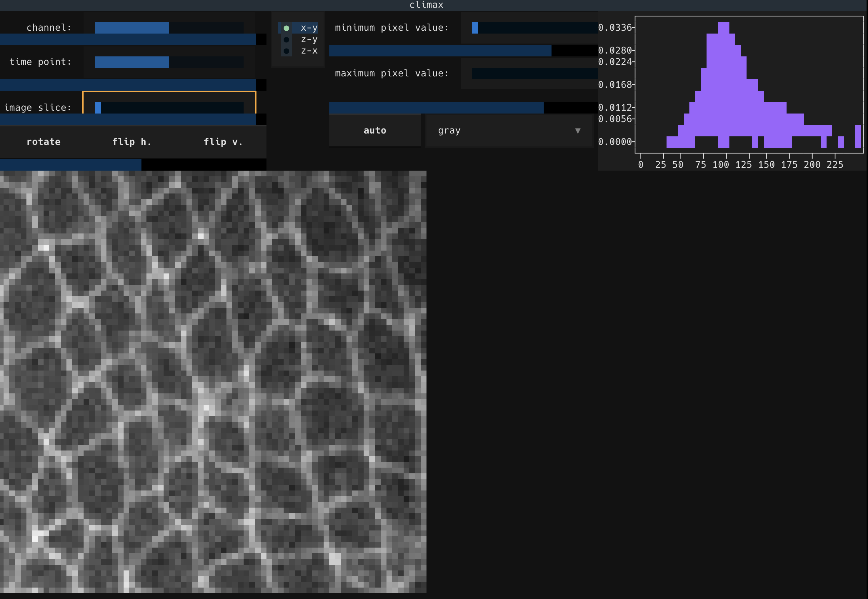Click the flip h. button
The image size is (868, 599).
pos(132,141)
